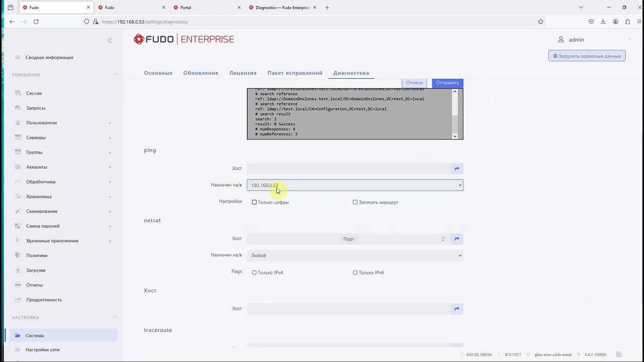
Task: Click the Fudo Enterprise logo
Action: point(184,39)
